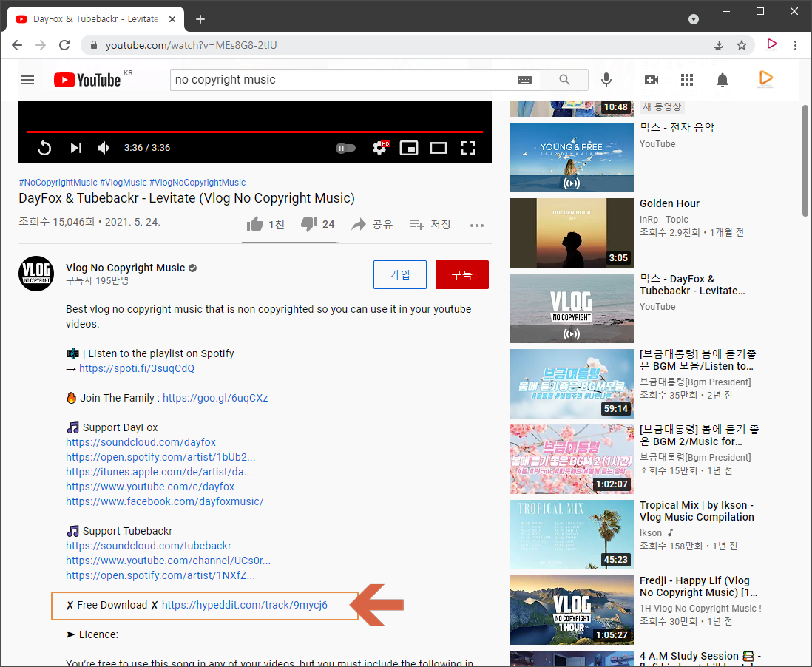The height and width of the screenshot is (667, 812).
Task: Open the orange account avatar icon
Action: 765,78
